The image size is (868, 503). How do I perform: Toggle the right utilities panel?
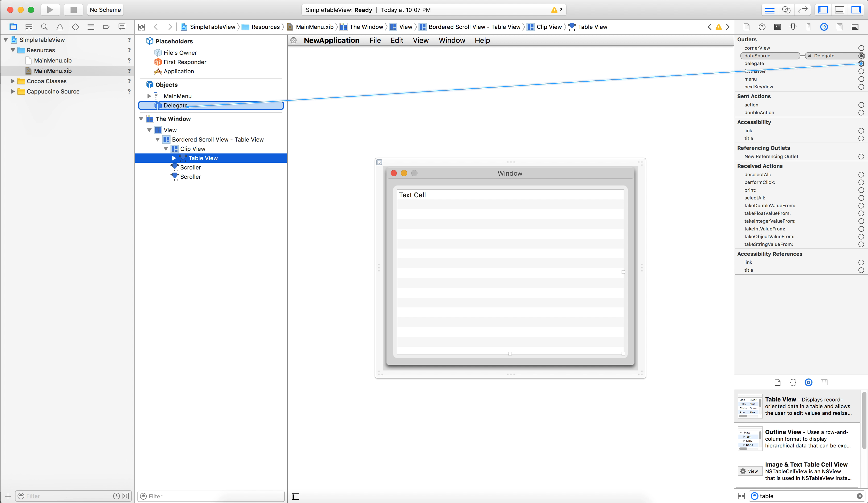tap(856, 10)
